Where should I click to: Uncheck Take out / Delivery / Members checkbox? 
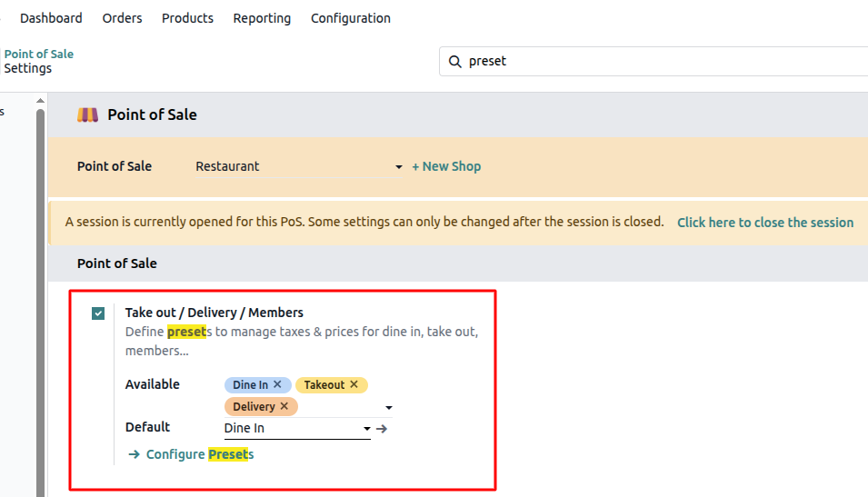click(x=98, y=313)
